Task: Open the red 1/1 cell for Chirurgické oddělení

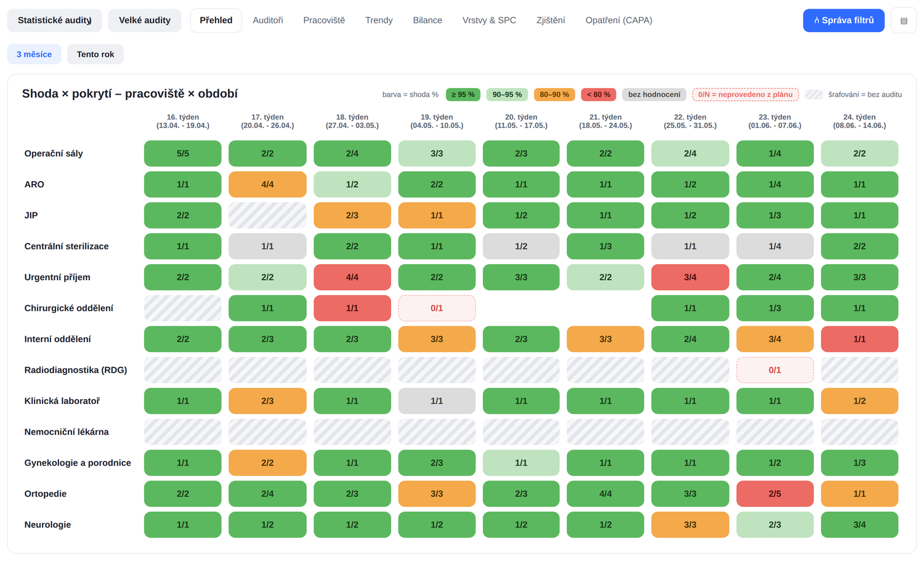Action: point(352,308)
